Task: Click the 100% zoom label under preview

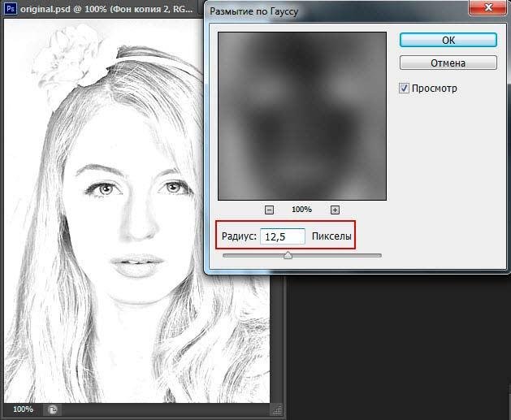Action: [x=301, y=210]
